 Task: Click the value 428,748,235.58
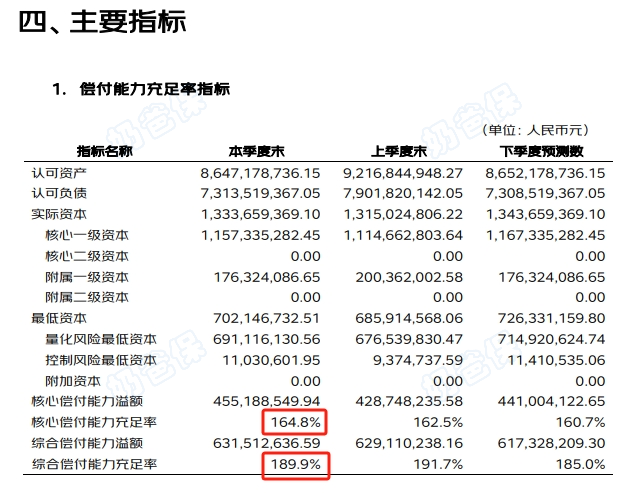click(x=409, y=401)
